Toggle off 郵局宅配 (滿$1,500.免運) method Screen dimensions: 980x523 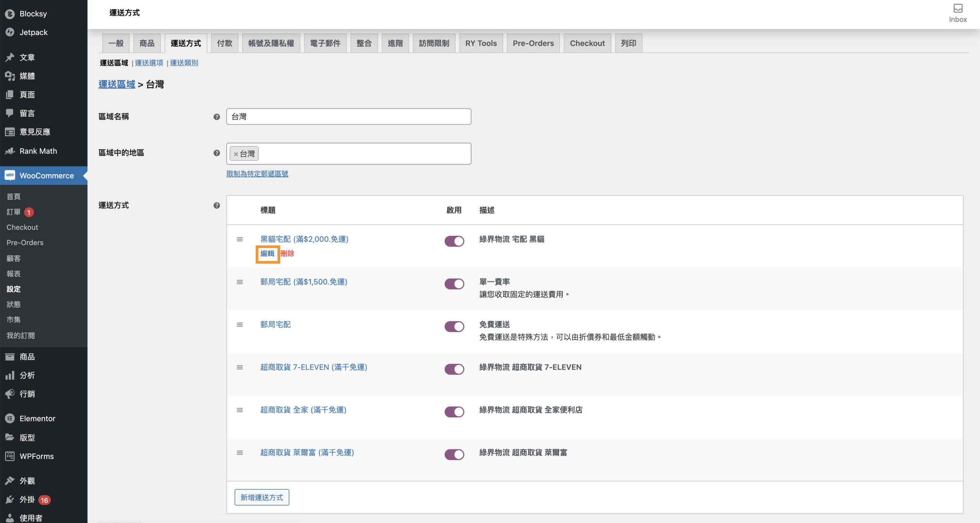point(454,284)
